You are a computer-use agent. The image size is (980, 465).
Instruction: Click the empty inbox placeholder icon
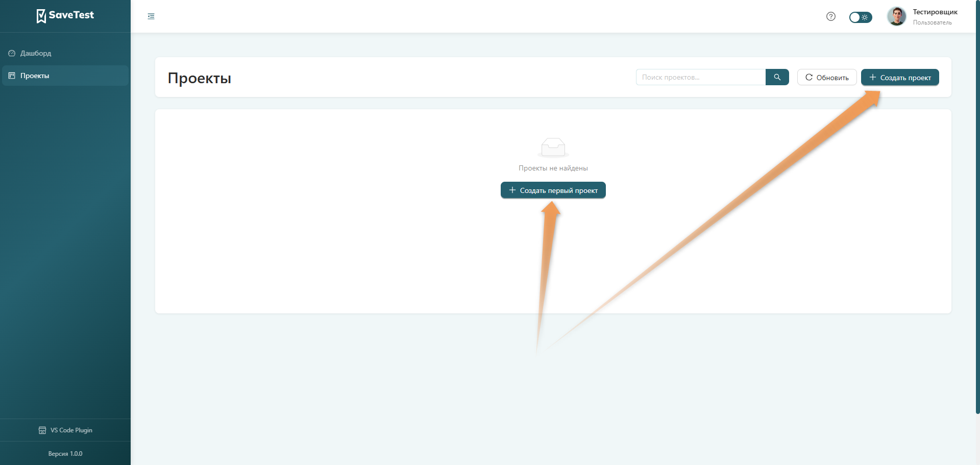pos(553,148)
